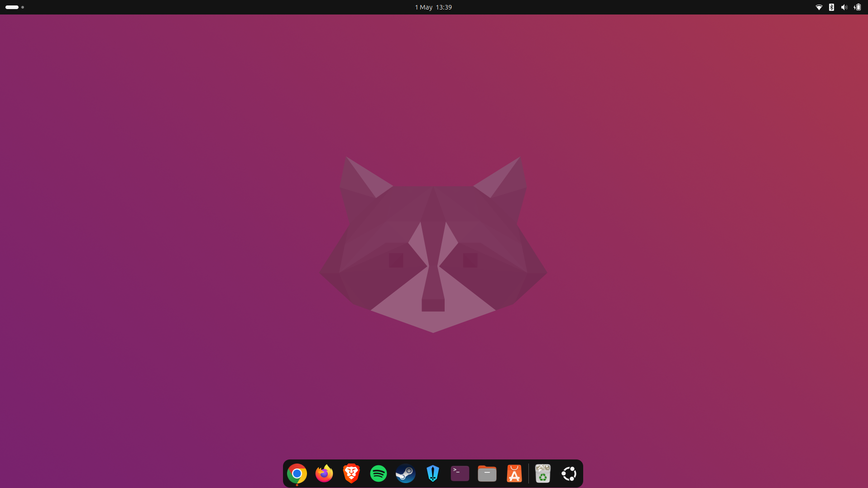Show applications via Ubuntu logo button

[569, 474]
